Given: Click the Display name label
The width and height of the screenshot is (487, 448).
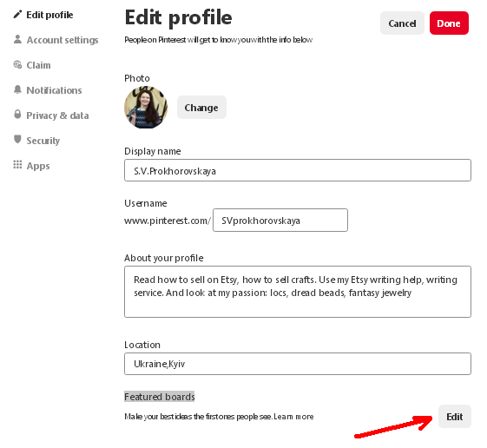Looking at the screenshot, I should [x=153, y=151].
